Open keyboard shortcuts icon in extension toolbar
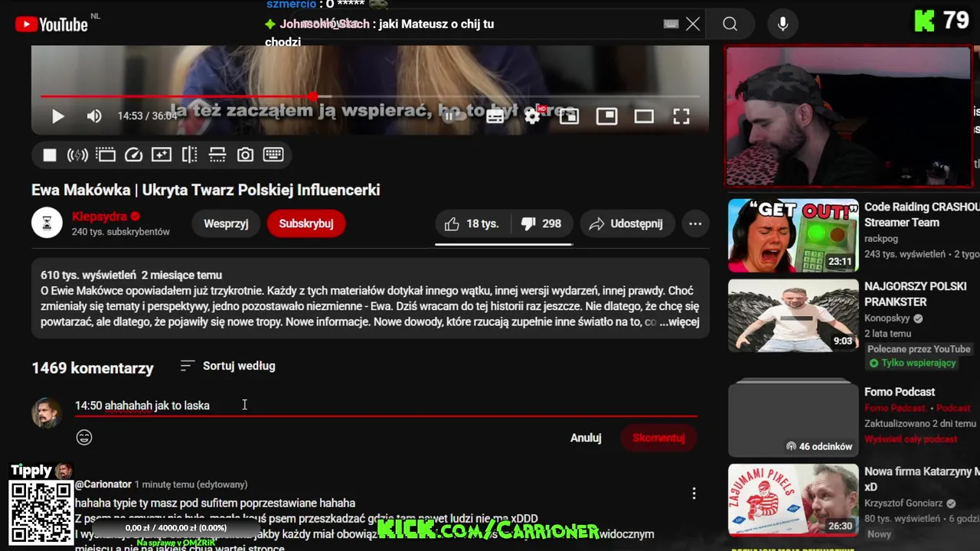This screenshot has width=980, height=551. point(273,155)
